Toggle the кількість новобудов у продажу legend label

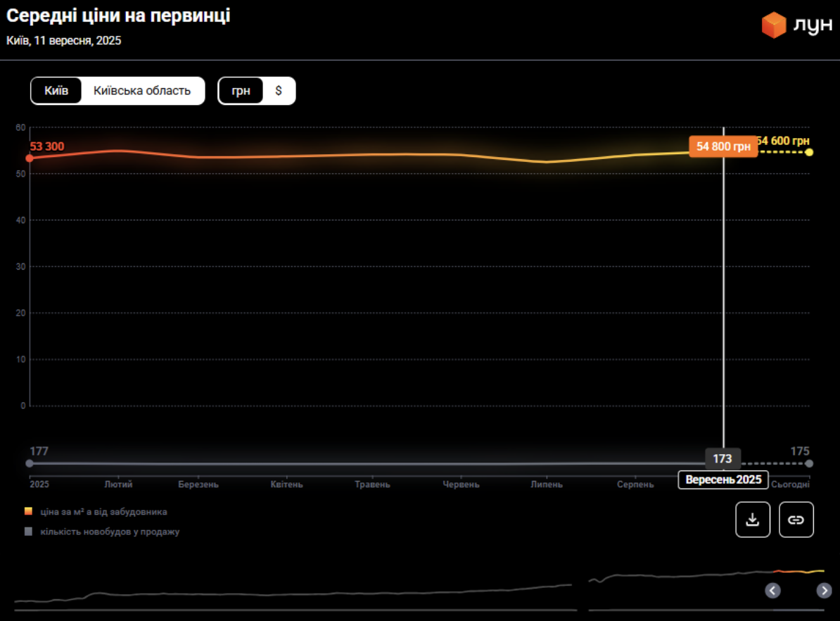click(110, 532)
